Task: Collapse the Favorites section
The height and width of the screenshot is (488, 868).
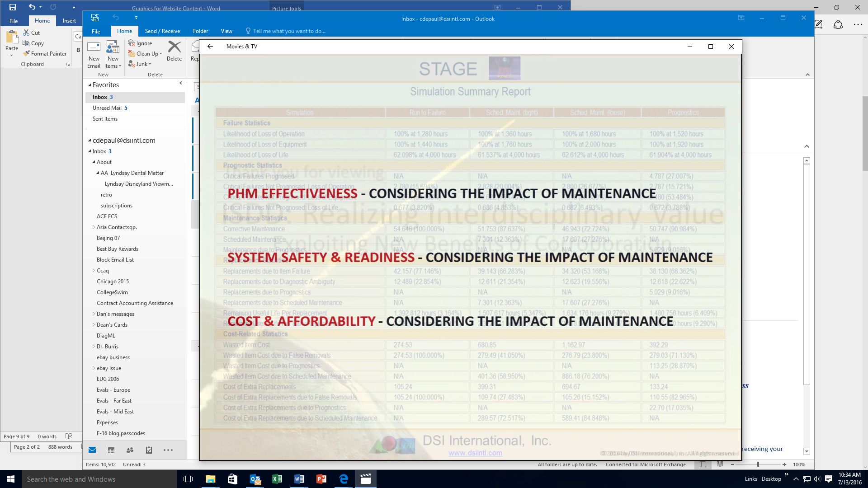Action: point(90,85)
